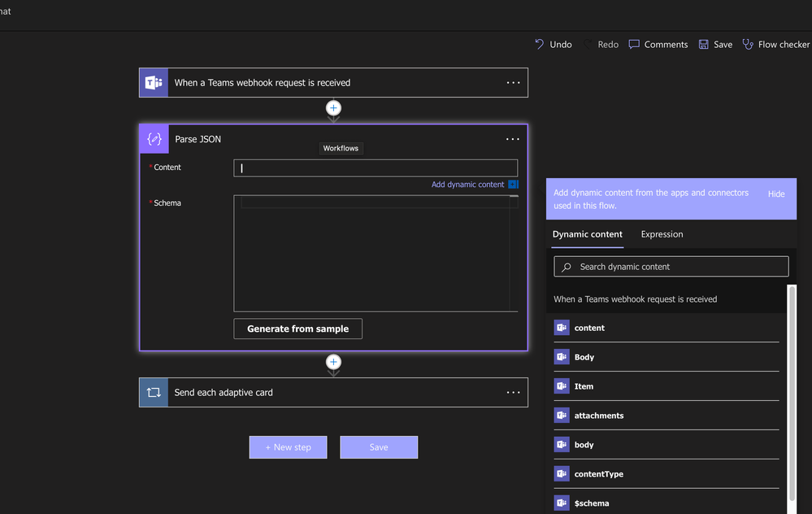
Task: Run the Flow checker stethoscope icon
Action: (748, 44)
